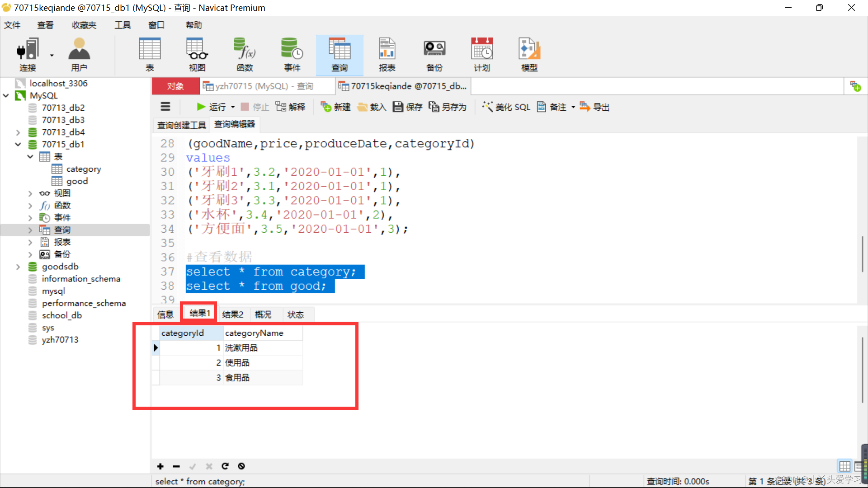Switch to the 对象 tab
The height and width of the screenshot is (488, 868).
[x=175, y=86]
